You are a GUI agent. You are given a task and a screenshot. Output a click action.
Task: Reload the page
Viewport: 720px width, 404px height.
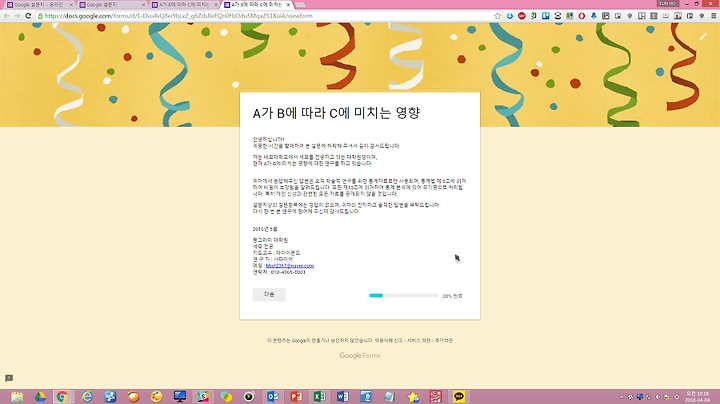pyautogui.click(x=28, y=16)
